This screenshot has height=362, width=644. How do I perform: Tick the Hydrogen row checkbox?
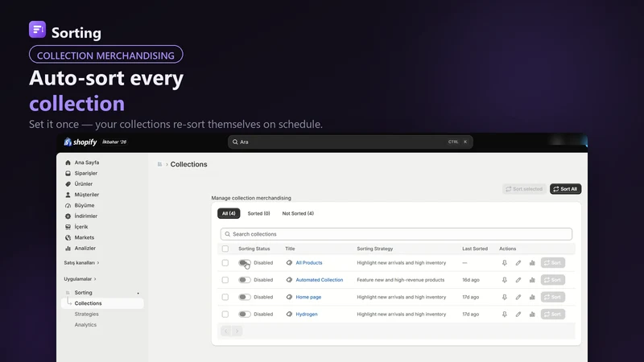[x=225, y=315]
